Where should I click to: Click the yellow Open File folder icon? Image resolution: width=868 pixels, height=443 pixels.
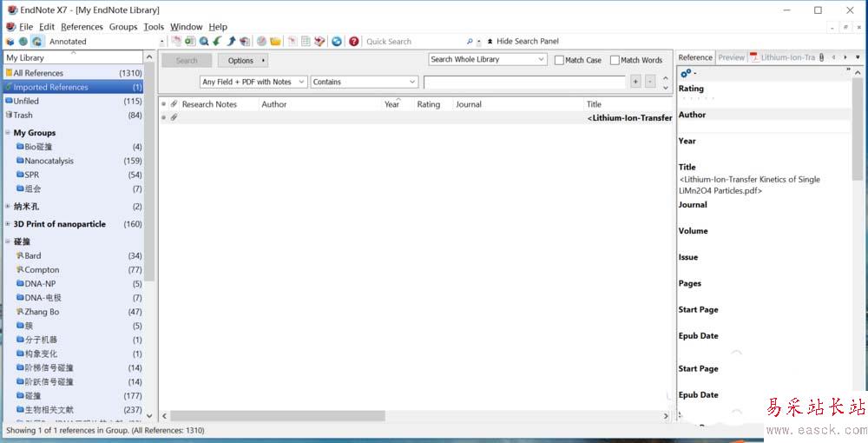click(x=275, y=41)
